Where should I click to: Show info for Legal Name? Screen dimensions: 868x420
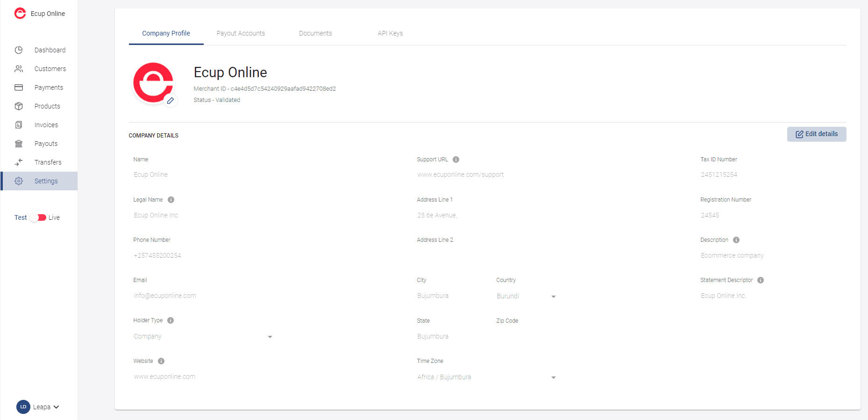pos(171,200)
